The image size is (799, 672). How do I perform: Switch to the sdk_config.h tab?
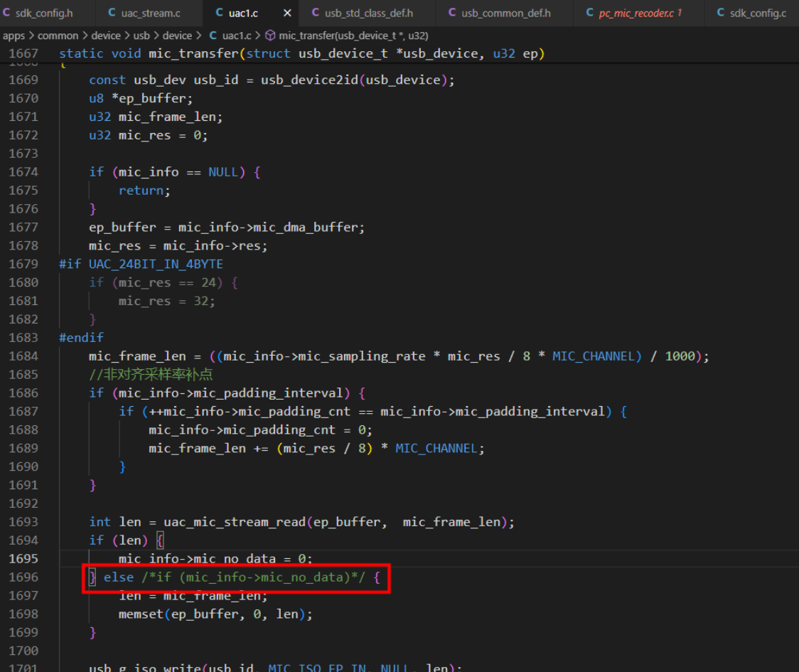coord(38,13)
